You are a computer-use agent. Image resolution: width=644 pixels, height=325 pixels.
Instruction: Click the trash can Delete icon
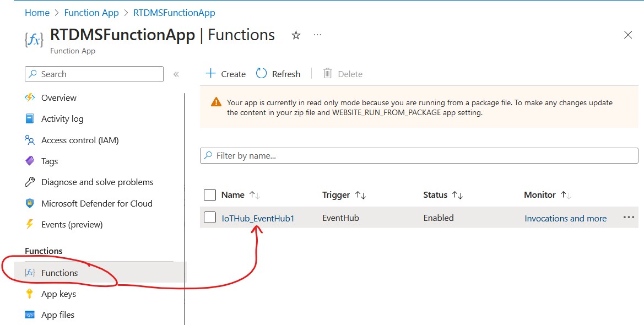point(327,74)
